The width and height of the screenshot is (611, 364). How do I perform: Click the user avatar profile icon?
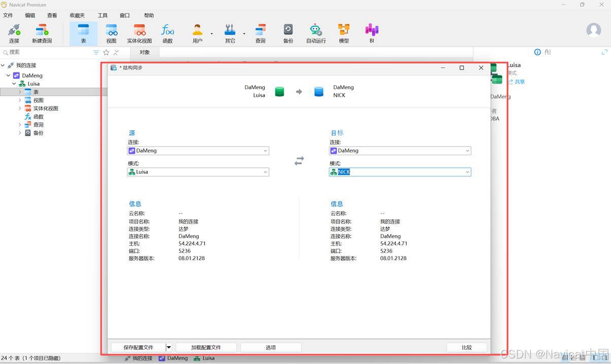pos(593,30)
